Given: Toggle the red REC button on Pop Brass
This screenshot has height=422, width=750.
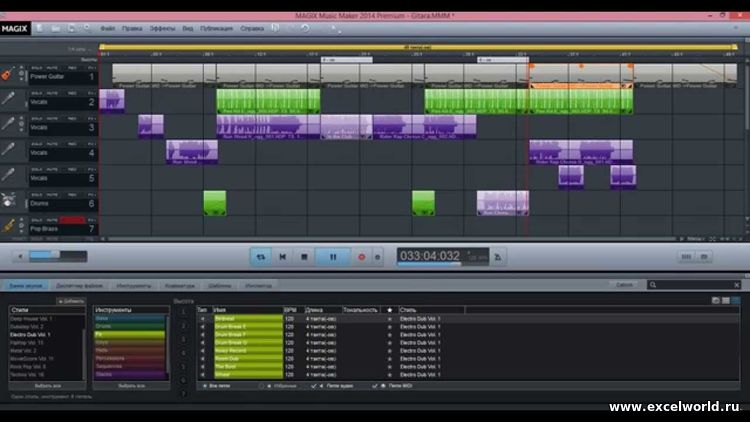Looking at the screenshot, I should (x=72, y=220).
